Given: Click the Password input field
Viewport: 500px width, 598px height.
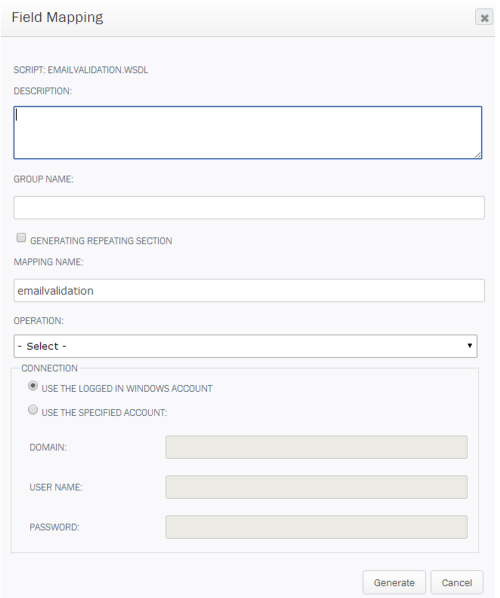Looking at the screenshot, I should [316, 527].
